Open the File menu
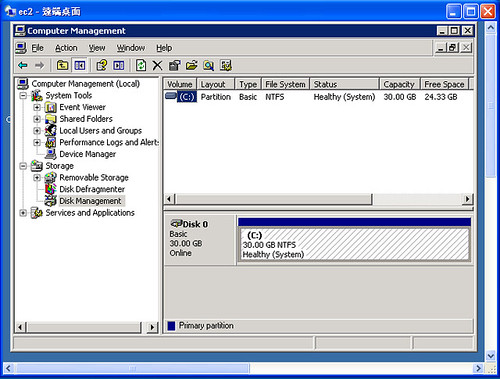This screenshot has width=500, height=379. tap(37, 48)
